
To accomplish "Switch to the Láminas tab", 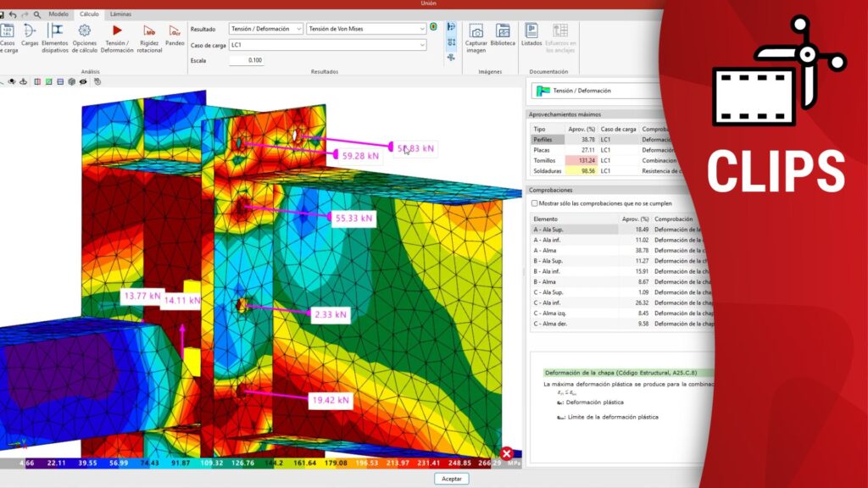I will 120,14.
